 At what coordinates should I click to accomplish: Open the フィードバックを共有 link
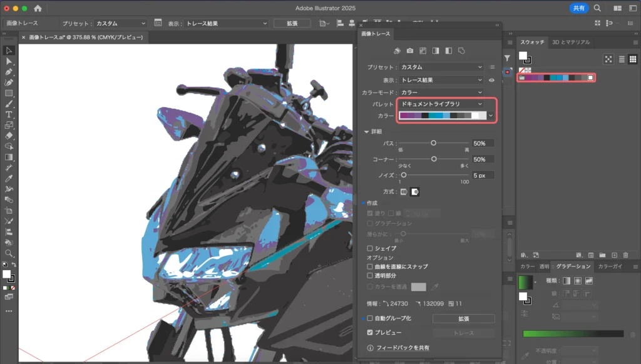point(403,348)
